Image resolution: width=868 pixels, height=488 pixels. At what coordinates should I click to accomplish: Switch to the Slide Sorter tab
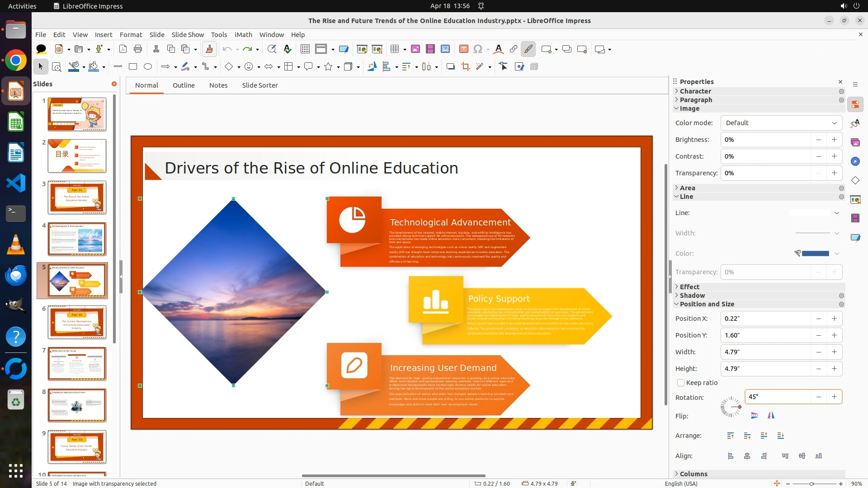[259, 85]
